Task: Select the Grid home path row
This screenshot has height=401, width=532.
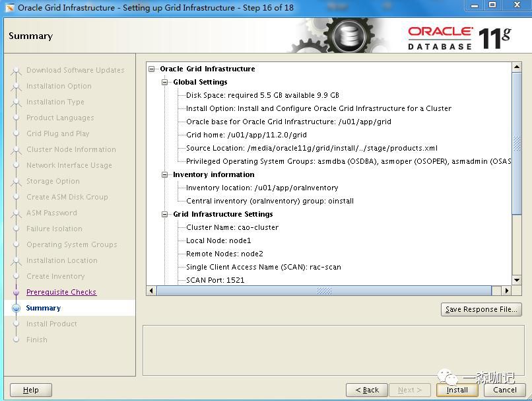Action: 246,135
